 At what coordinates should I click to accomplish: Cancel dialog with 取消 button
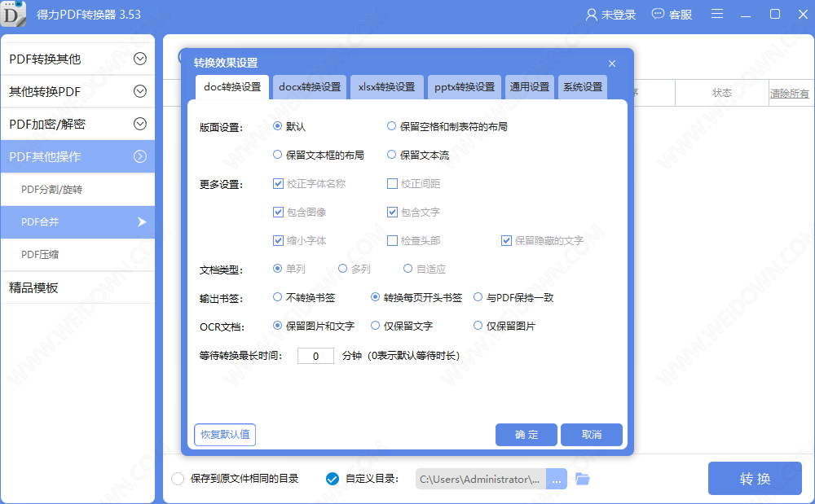point(592,435)
